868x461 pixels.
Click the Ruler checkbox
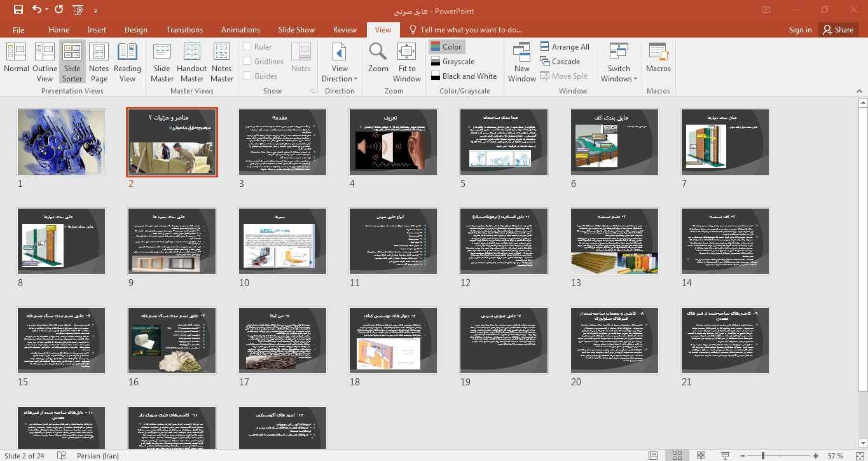247,46
